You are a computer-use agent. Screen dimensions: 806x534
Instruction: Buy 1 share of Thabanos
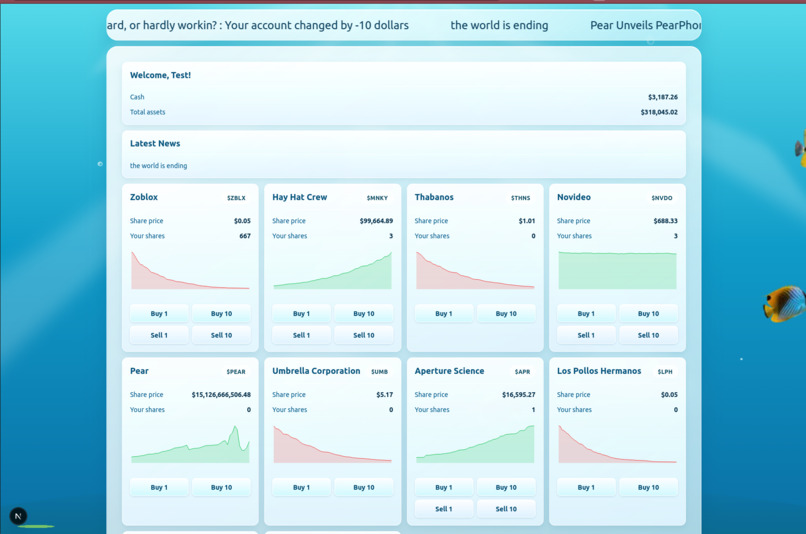click(x=444, y=314)
